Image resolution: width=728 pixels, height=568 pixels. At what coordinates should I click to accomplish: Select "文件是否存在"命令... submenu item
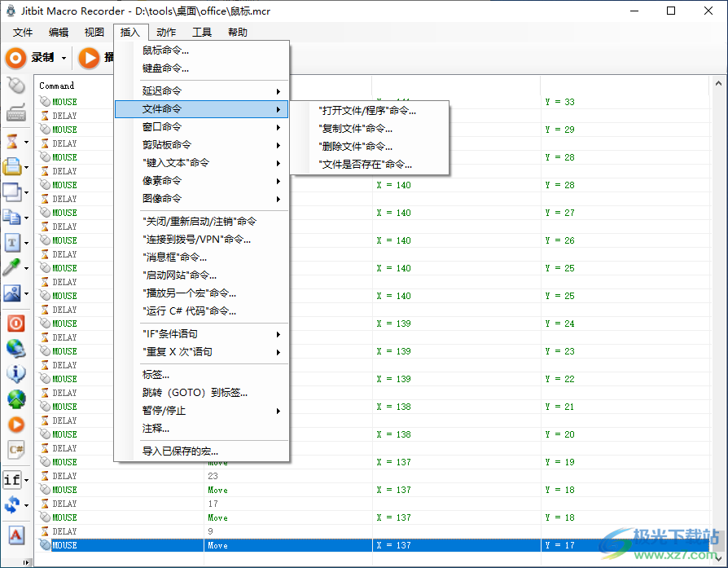[x=370, y=165]
